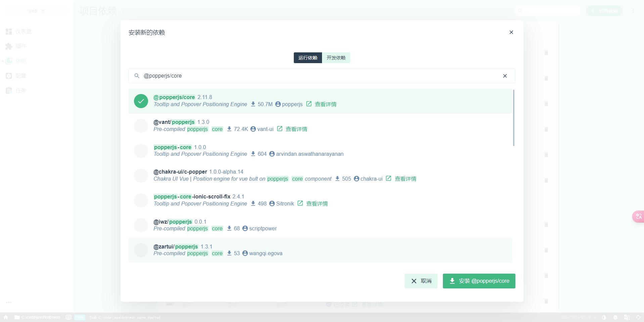This screenshot has width=644, height=322.
Task: Switch to the 开发依赖 tab
Action: [x=336, y=58]
